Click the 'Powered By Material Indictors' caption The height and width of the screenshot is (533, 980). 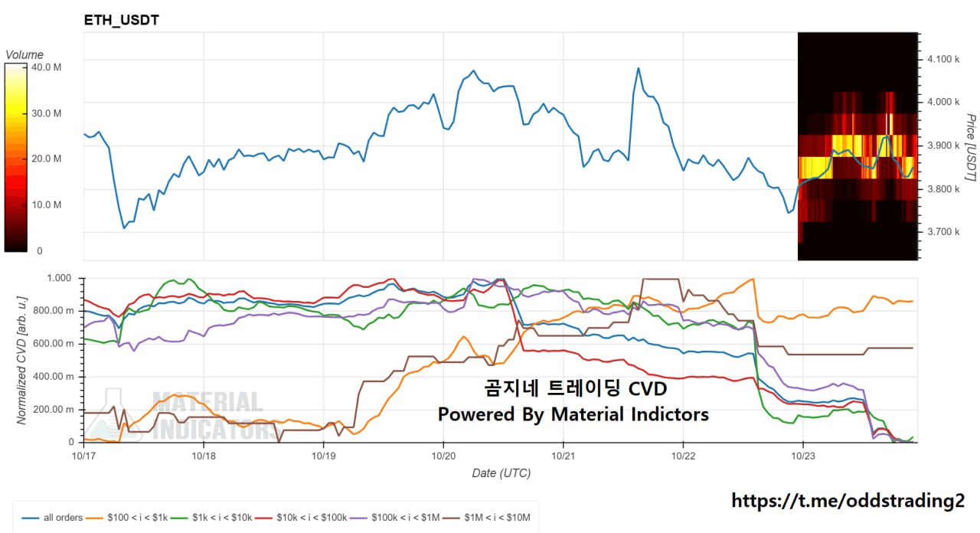(x=573, y=414)
